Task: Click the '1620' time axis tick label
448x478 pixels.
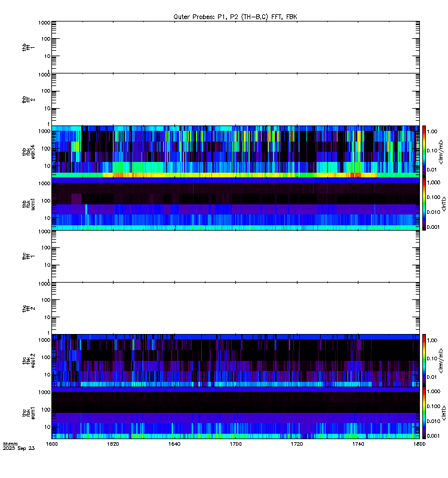Action: click(x=113, y=444)
